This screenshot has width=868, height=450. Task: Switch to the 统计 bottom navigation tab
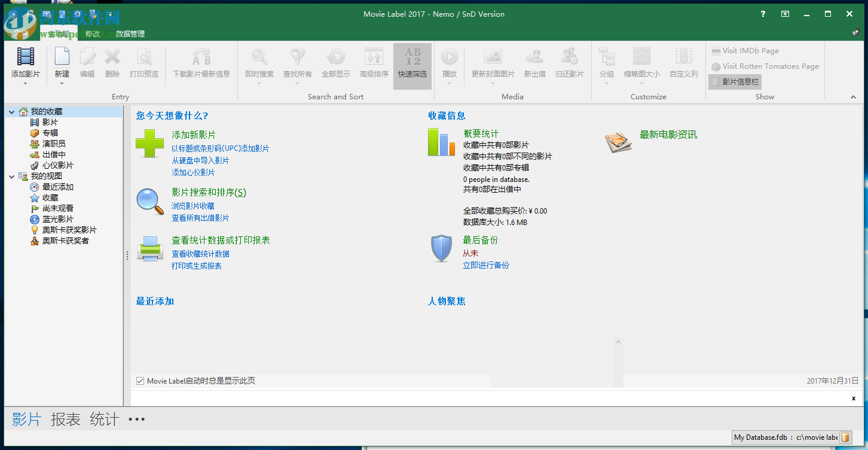[105, 419]
